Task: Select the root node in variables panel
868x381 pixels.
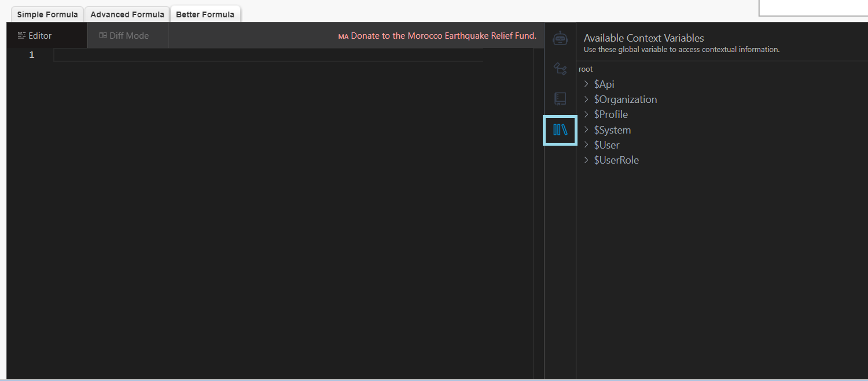Action: [x=585, y=69]
